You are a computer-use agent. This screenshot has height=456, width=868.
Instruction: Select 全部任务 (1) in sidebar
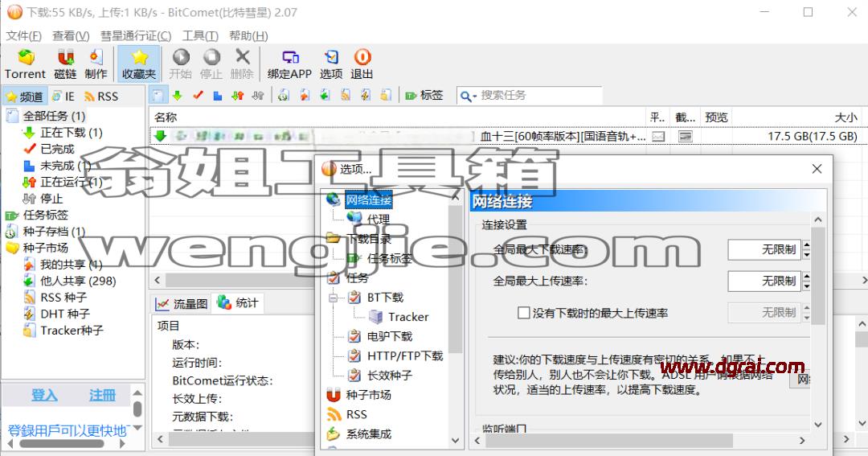[54, 116]
